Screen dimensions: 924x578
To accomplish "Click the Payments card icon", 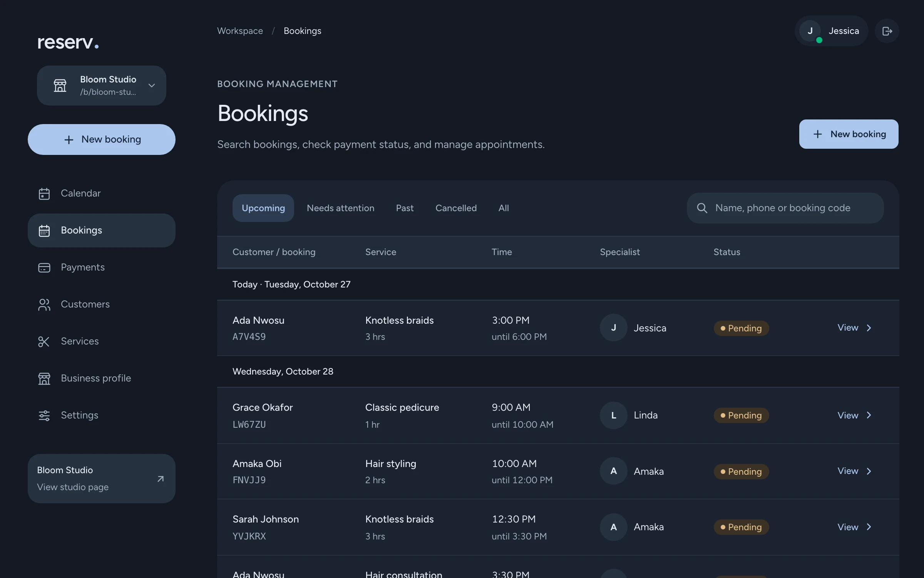I will coord(44,267).
